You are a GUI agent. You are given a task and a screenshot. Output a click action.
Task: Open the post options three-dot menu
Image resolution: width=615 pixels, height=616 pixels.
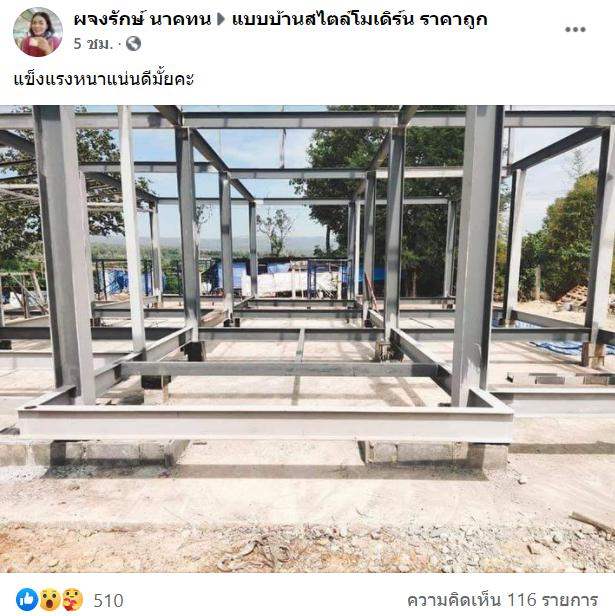pyautogui.click(x=575, y=29)
